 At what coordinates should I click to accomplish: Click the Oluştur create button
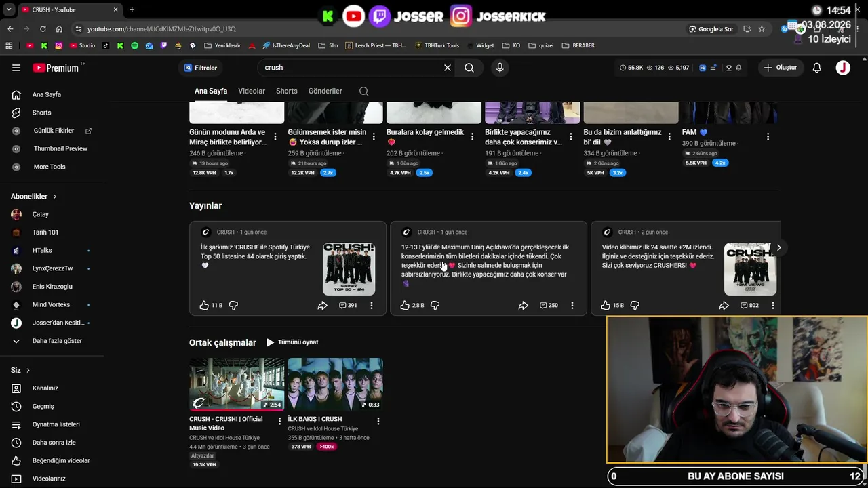coord(781,68)
